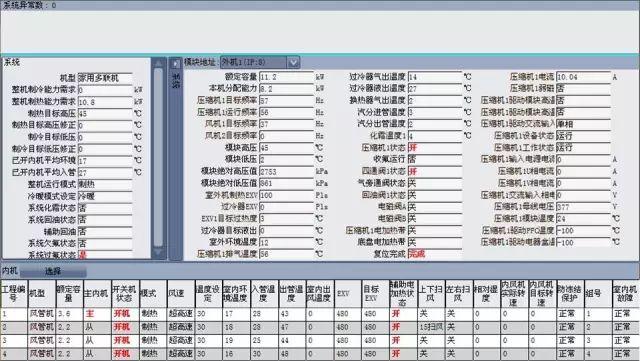Click the 15扫风 cell in row 2
The image size is (640, 361).
coord(430,327)
